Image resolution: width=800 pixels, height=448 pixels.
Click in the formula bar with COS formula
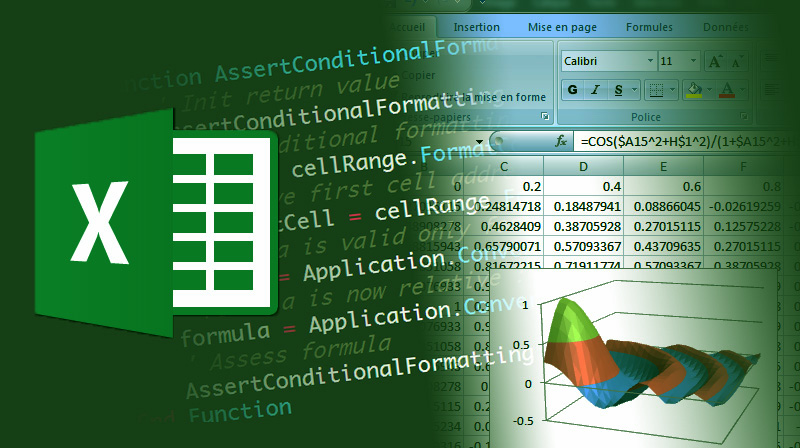pyautogui.click(x=686, y=141)
